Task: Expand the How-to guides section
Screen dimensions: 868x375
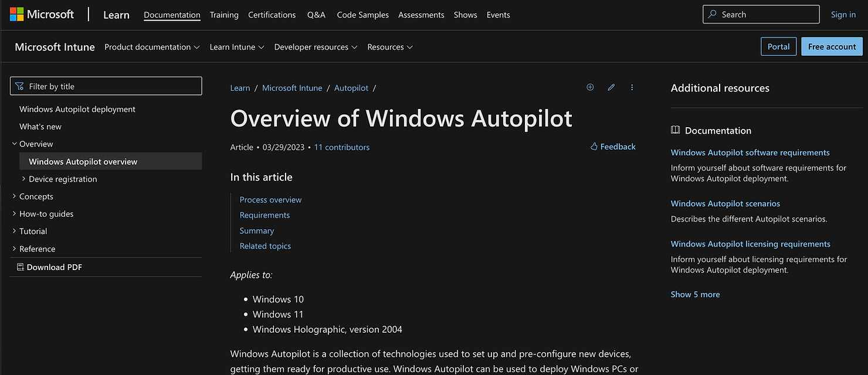Action: (x=14, y=214)
